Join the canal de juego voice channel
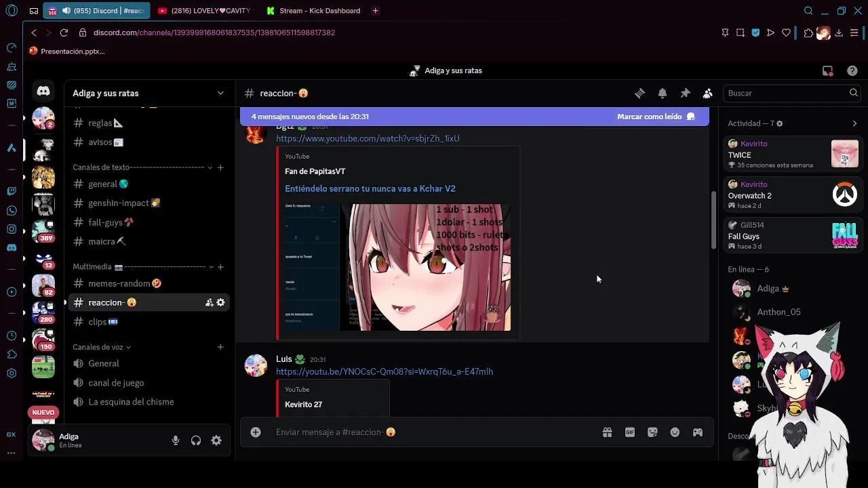868x488 pixels. pyautogui.click(x=149, y=383)
